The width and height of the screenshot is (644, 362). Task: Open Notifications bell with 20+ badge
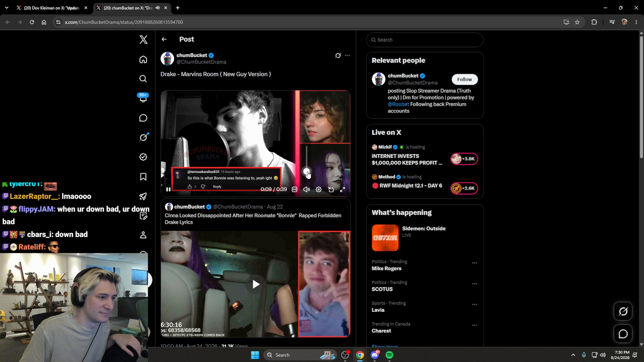[x=143, y=98]
